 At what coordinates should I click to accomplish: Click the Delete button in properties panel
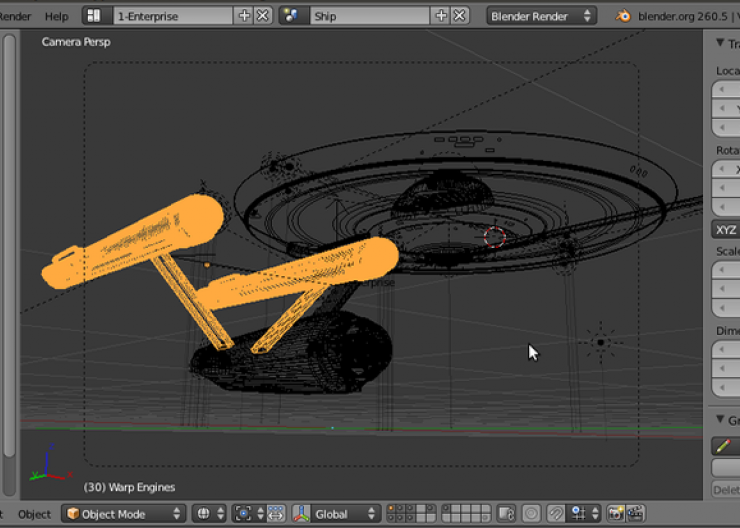tap(726, 490)
